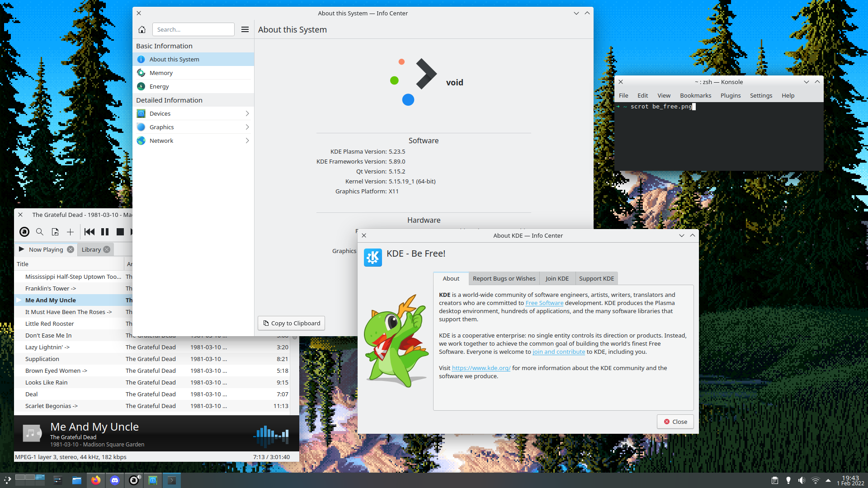Open the Info Center hamburger menu

tap(245, 29)
